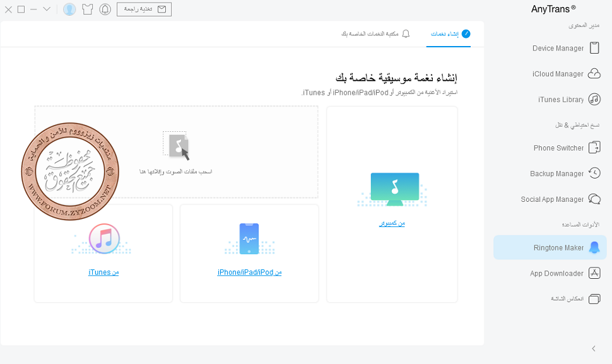Screen dimensions: 612x364
Task: Click the من iPhone/iPad/iPod link
Action: pos(249,273)
